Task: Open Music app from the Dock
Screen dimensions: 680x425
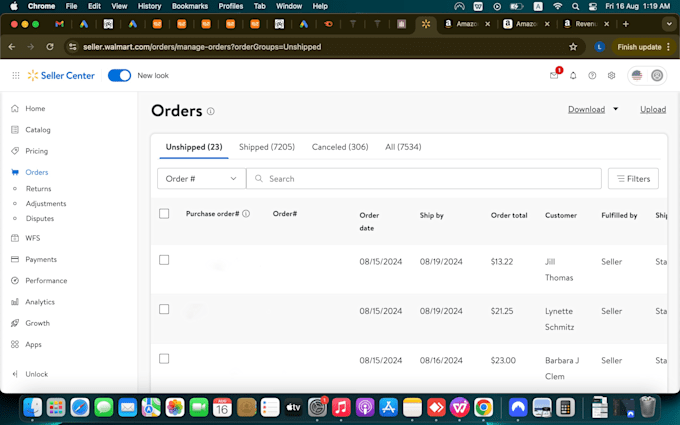Action: [x=341, y=408]
